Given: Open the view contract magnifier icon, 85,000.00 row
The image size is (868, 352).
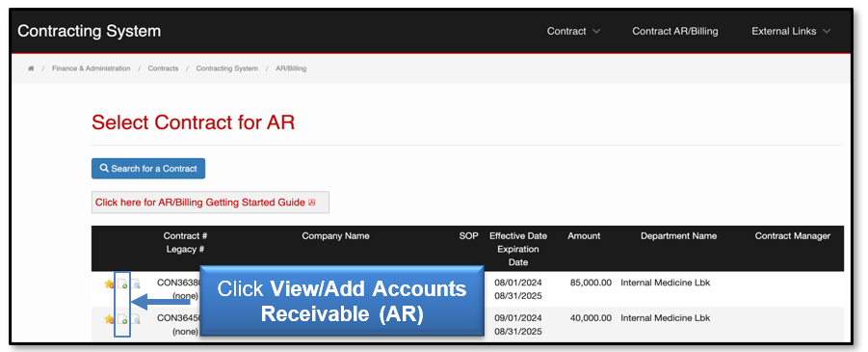Looking at the screenshot, I should pos(136,284).
